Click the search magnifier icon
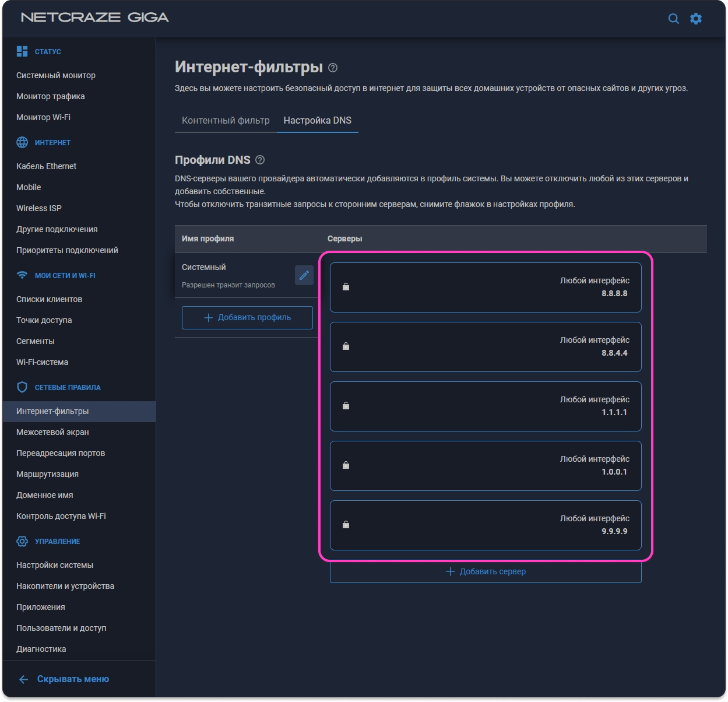 click(x=673, y=19)
